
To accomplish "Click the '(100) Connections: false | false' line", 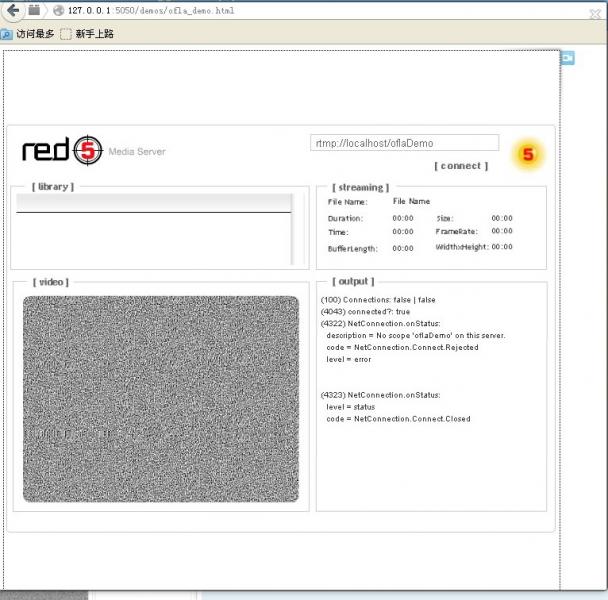I will (x=378, y=300).
